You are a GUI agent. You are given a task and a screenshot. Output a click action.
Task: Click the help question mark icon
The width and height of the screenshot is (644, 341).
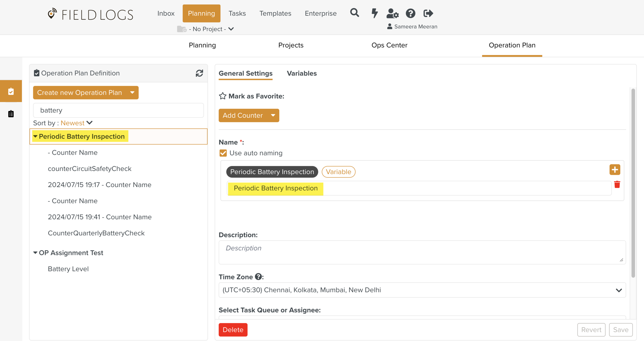(x=410, y=13)
